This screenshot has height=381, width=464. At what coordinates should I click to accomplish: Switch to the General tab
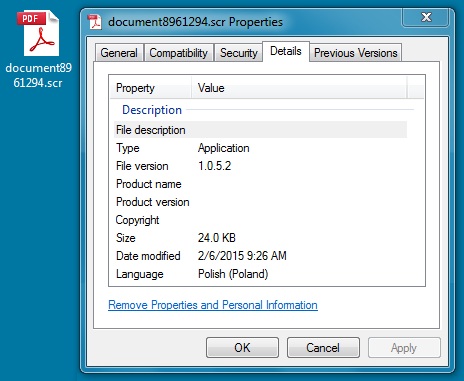(119, 53)
